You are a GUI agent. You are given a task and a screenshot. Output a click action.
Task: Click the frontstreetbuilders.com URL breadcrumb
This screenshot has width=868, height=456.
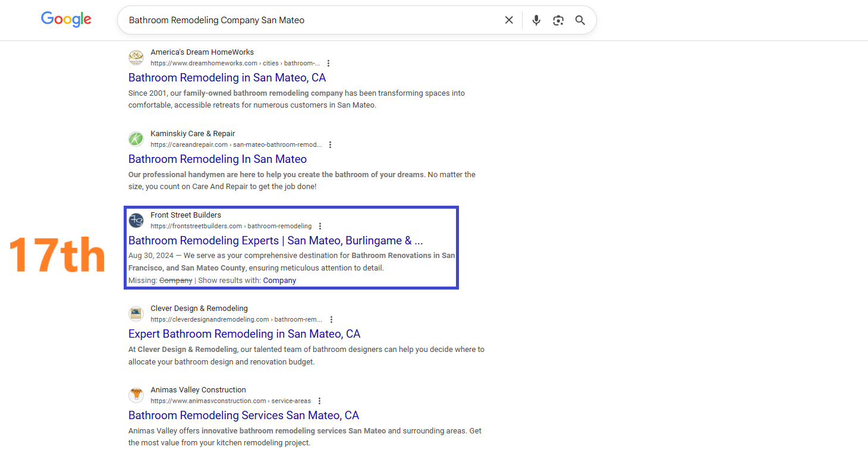(231, 226)
